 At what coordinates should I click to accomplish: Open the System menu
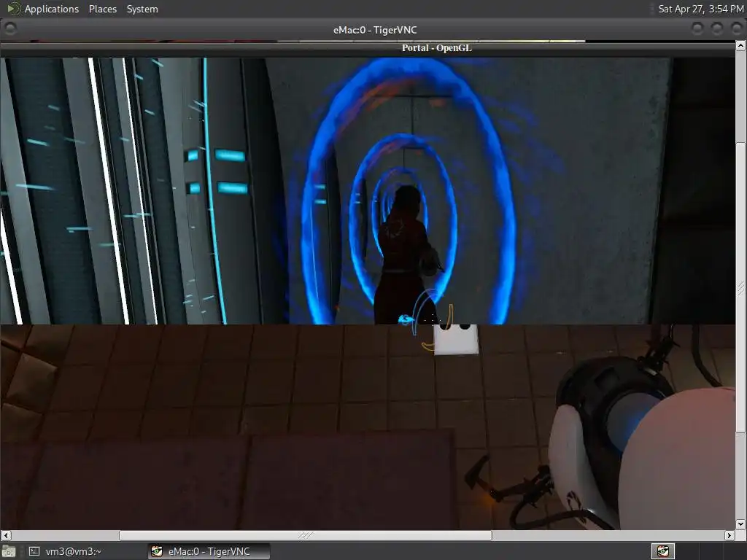click(x=142, y=9)
